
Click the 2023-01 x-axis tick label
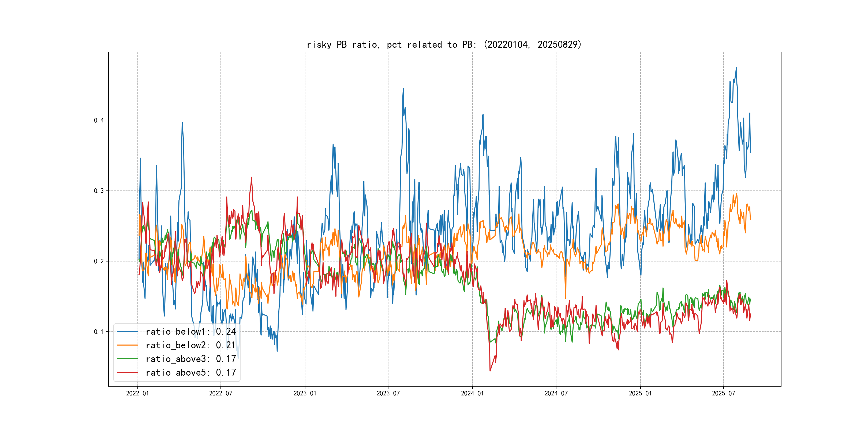(x=305, y=393)
